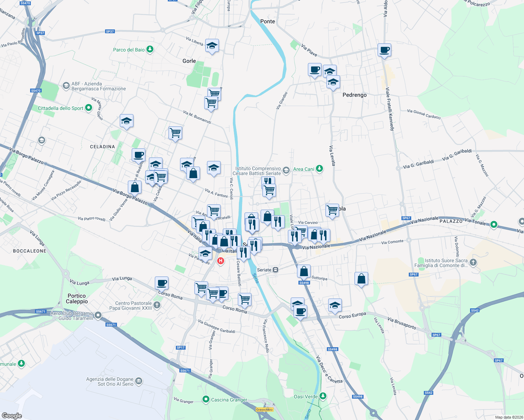Click the Area Cani park icon
The width and height of the screenshot is (524, 420).
click(319, 168)
